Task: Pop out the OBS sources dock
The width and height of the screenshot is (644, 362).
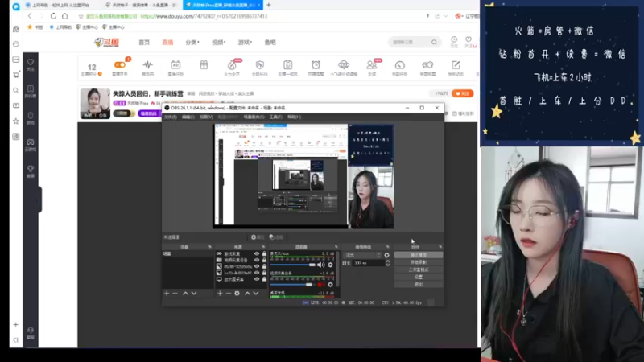Action: (263, 247)
